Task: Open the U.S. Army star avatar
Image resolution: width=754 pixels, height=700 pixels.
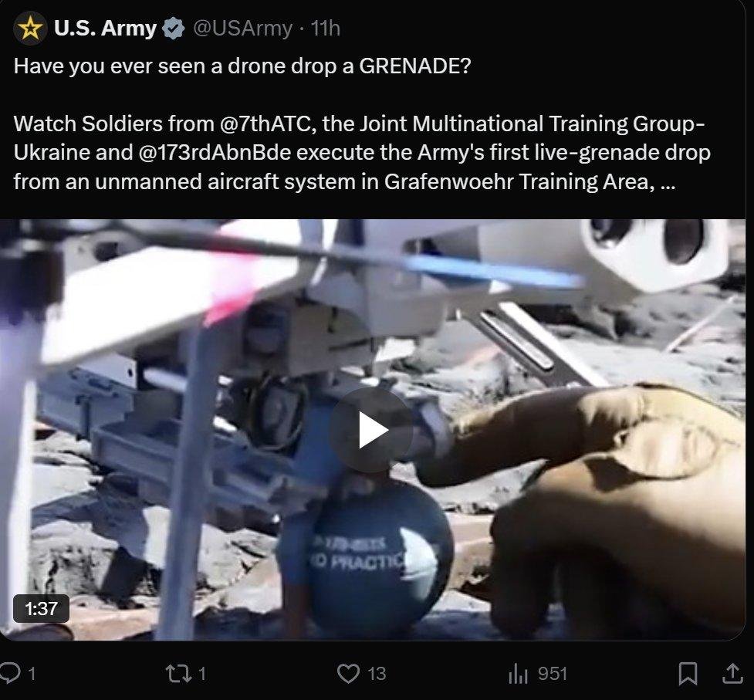Action: [30, 29]
